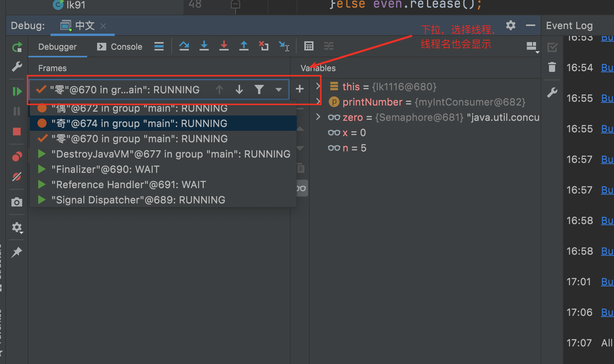614x364 pixels.
Task: Mark all Event Log notifications read
Action: point(552,47)
